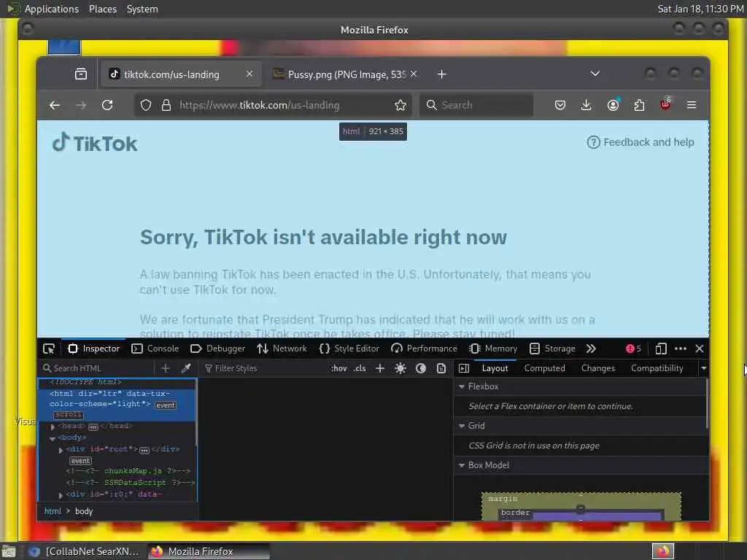Toggle the :hov pseudo-class panel
This screenshot has width=747, height=560.
tap(339, 368)
